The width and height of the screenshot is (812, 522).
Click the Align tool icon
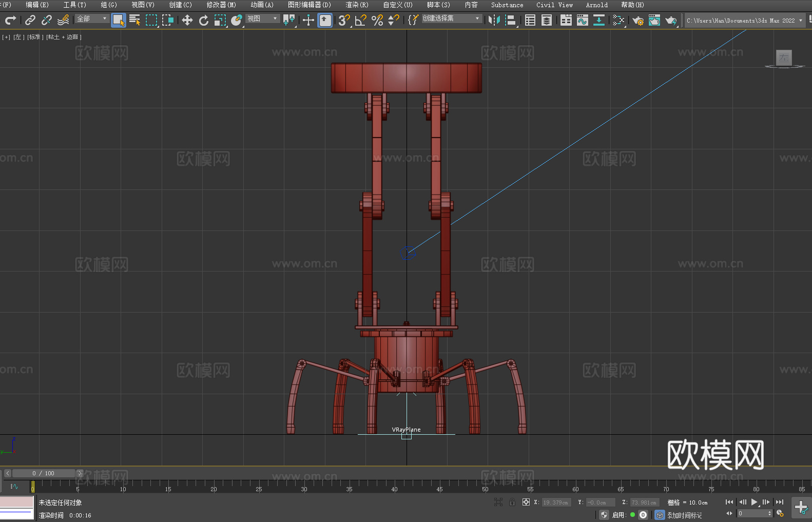511,20
